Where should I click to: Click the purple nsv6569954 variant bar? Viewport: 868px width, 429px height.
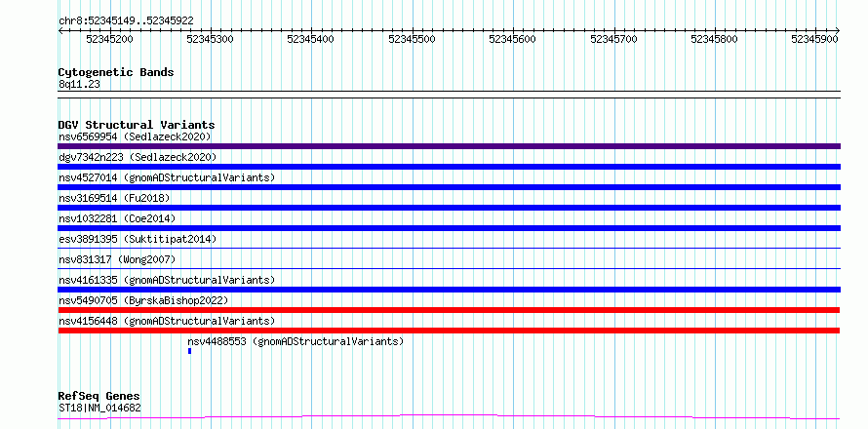point(449,146)
